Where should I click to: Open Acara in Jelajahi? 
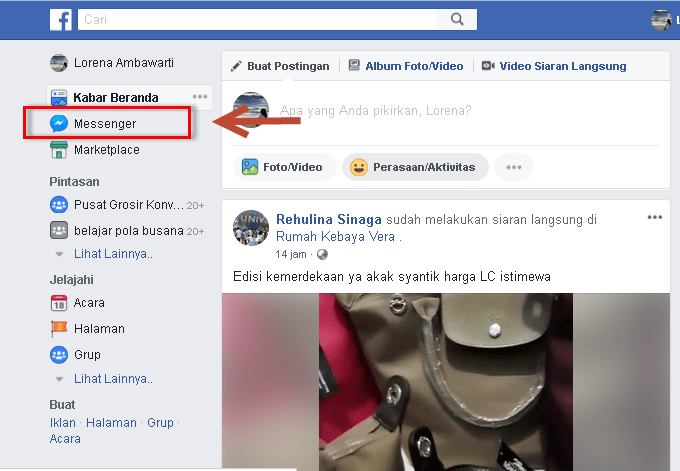(89, 303)
